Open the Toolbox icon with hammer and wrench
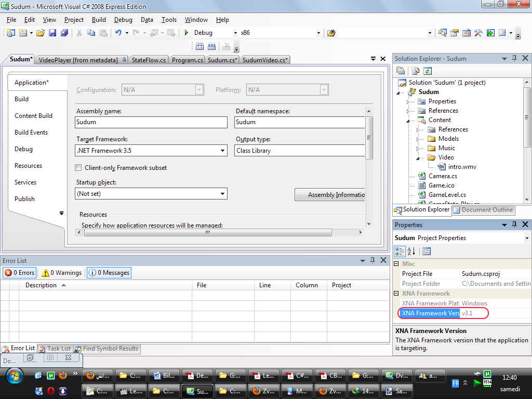Screen dimensions: 532x399 478,33
